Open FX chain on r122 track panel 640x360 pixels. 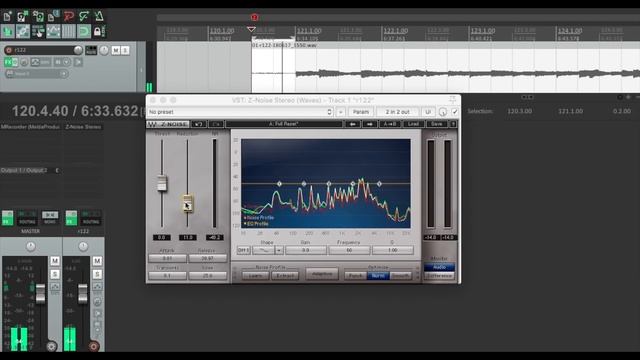point(8,62)
